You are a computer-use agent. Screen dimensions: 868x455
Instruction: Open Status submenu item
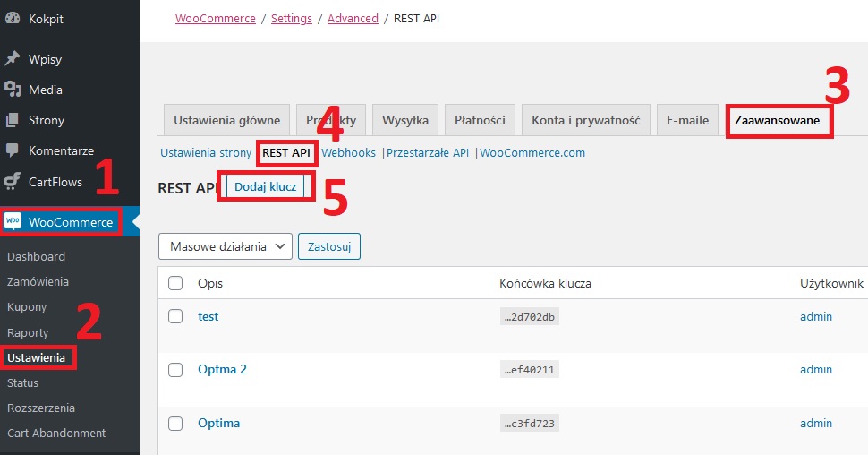coord(22,382)
